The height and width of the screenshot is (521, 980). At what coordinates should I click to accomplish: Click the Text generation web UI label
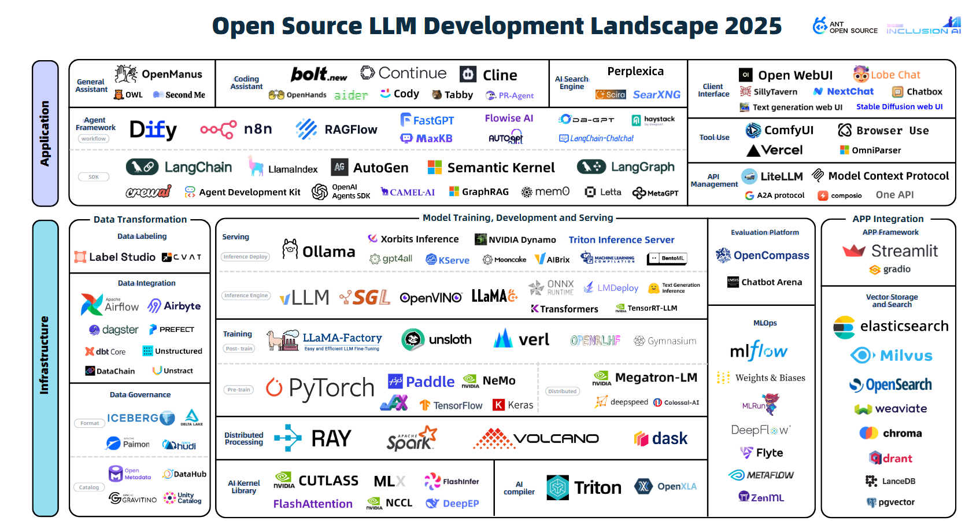click(x=797, y=107)
